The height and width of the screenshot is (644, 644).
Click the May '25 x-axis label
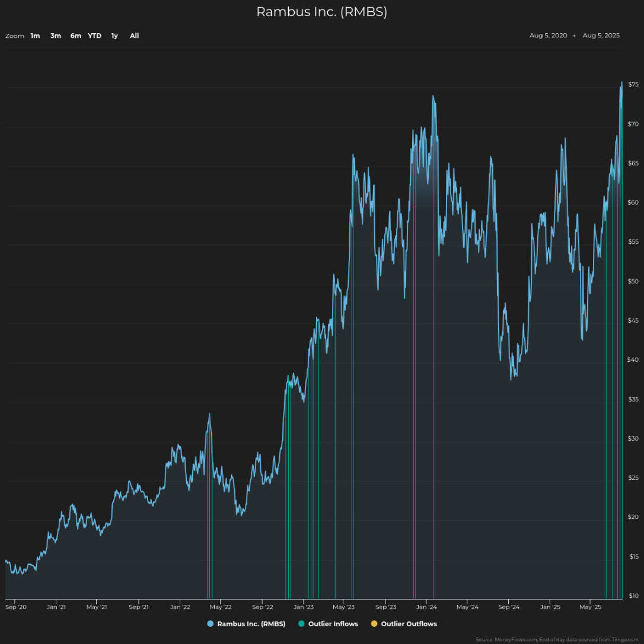[590, 607]
